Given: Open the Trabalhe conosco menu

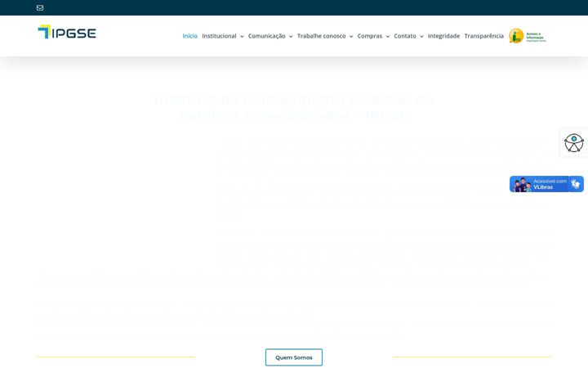Looking at the screenshot, I should [x=322, y=36].
